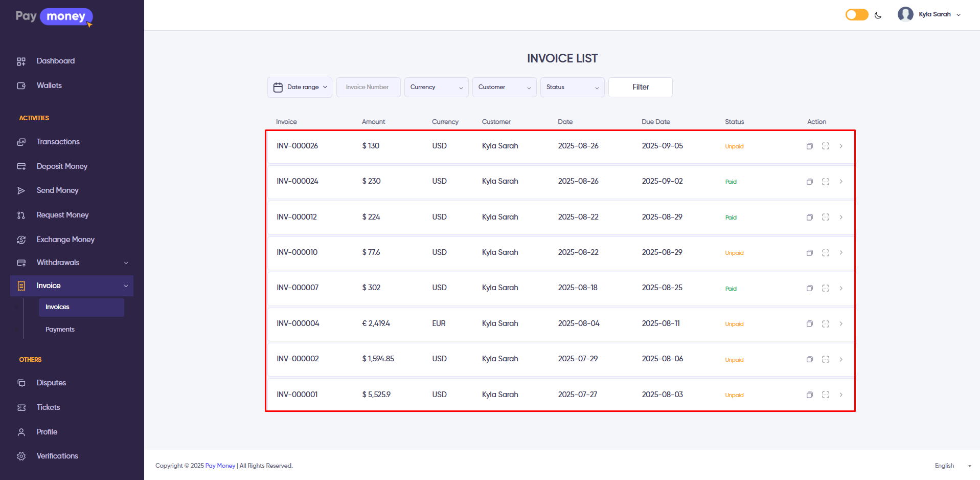
Task: Go to Dashboard in the sidebar
Action: coord(55,61)
